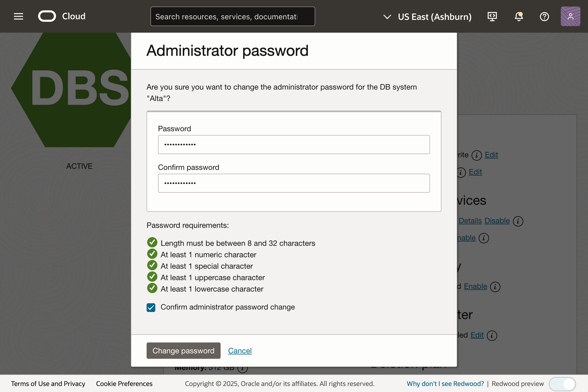Open the user profile avatar menu
Viewport: 588px width, 392px height.
point(570,16)
